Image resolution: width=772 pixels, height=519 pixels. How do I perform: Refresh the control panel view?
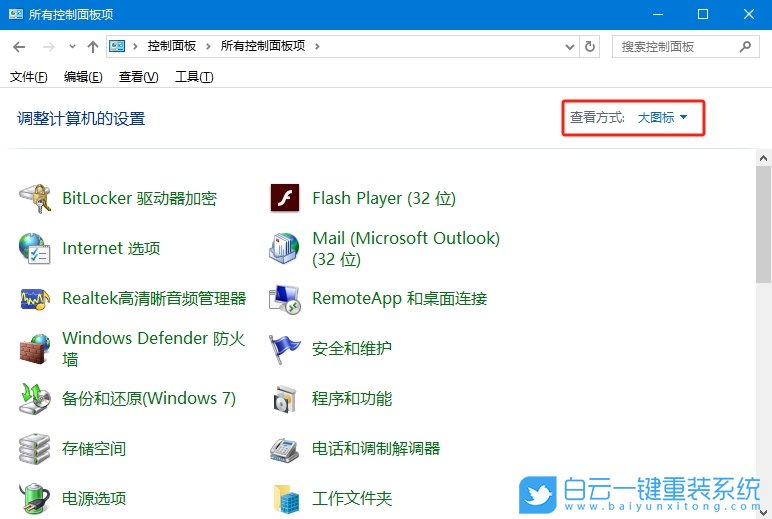(x=589, y=46)
